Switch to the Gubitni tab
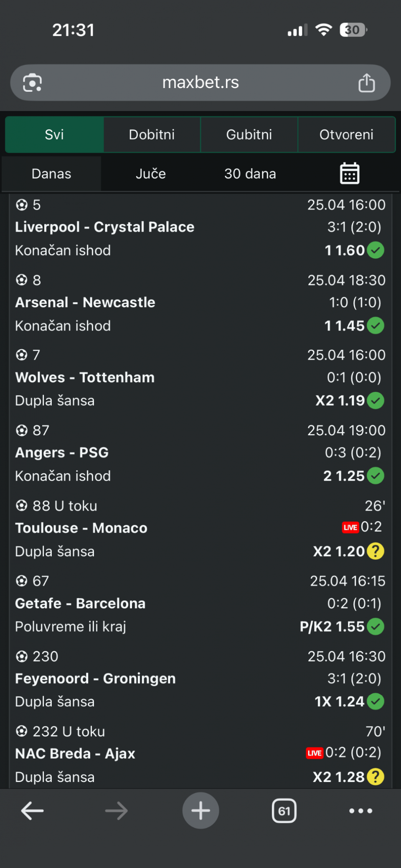The image size is (401, 868). click(249, 135)
